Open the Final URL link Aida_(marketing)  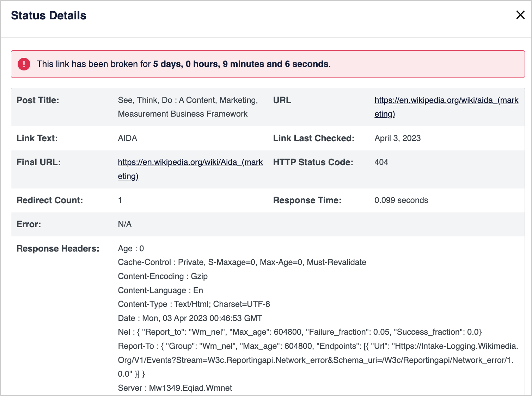190,169
